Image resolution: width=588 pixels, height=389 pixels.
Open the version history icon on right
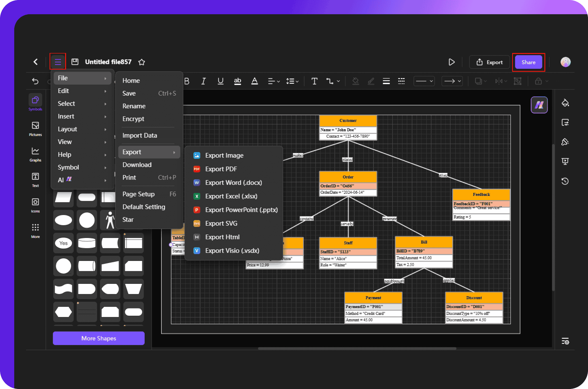point(565,181)
